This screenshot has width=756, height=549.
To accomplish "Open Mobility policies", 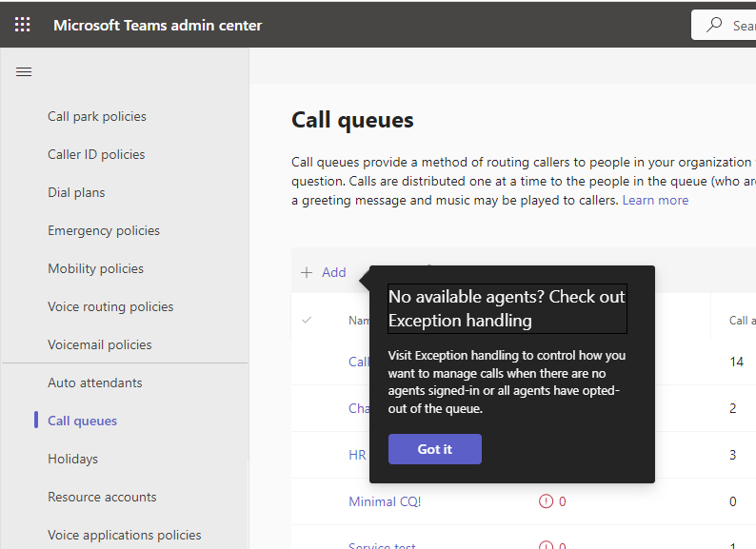I will pyautogui.click(x=95, y=268).
